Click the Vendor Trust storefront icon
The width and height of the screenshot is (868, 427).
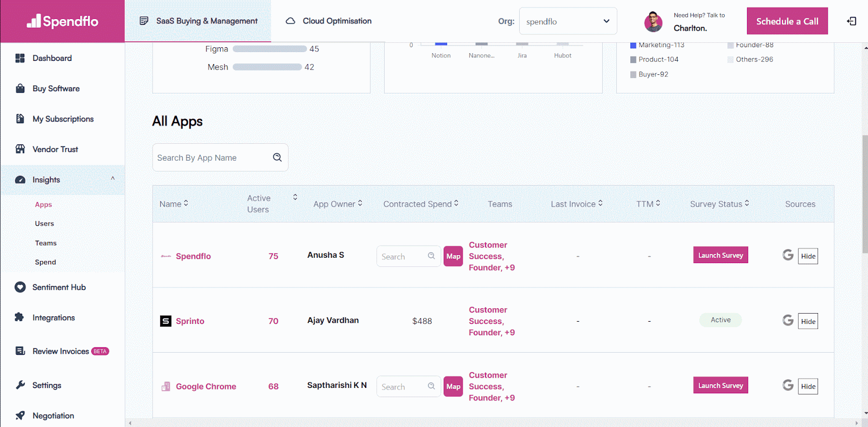pos(20,149)
